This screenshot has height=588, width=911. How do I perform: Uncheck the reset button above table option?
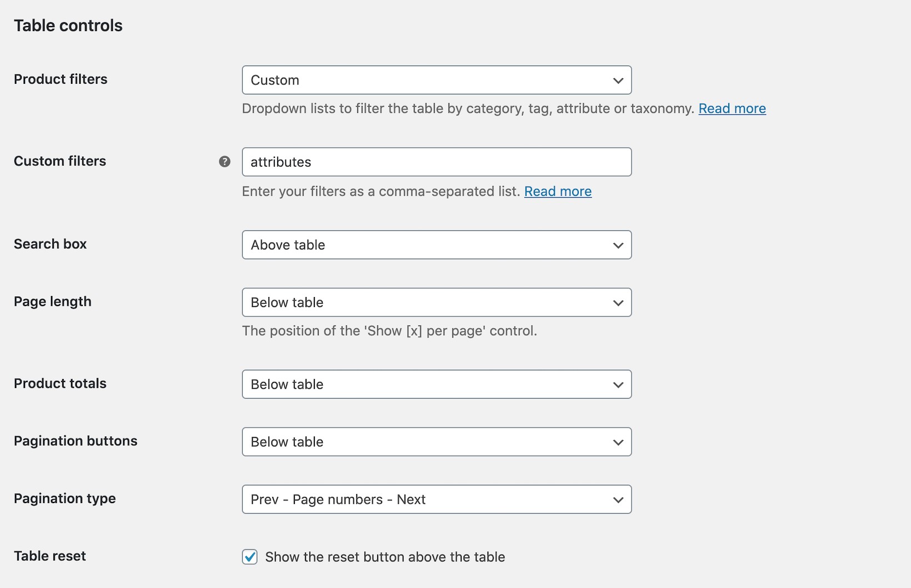tap(249, 557)
